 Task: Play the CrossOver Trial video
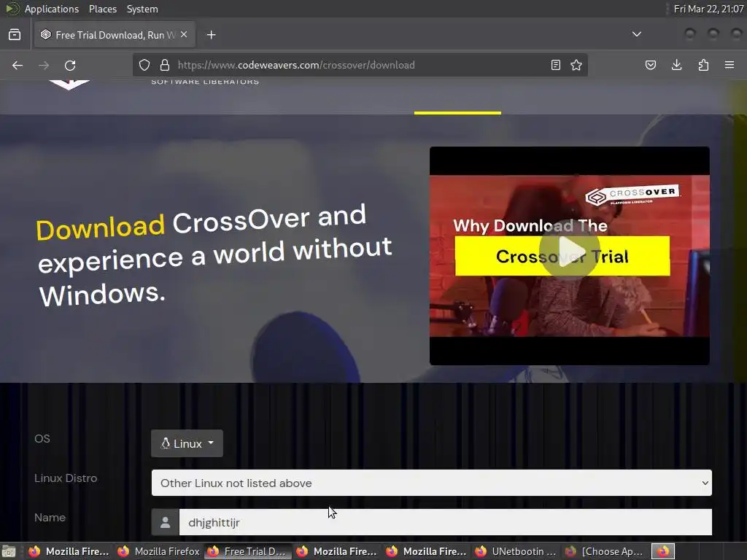(x=569, y=252)
